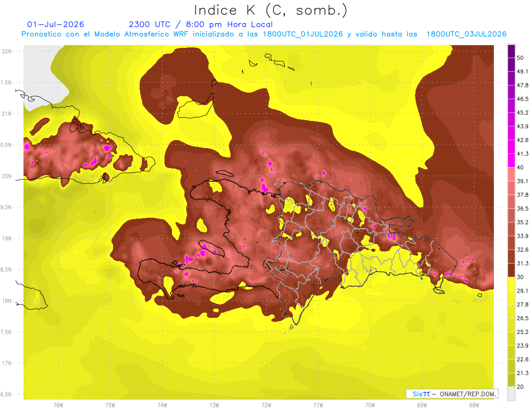The image size is (532, 411).
Task: Click the longitude label "76W"
Action: click(58, 405)
